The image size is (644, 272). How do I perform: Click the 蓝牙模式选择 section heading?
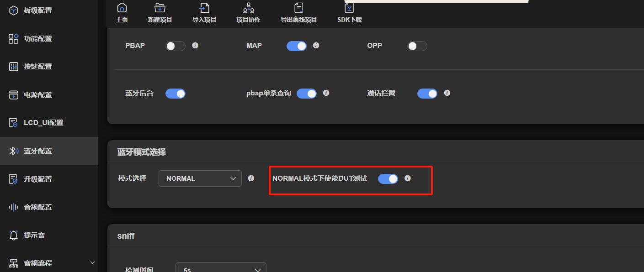142,152
